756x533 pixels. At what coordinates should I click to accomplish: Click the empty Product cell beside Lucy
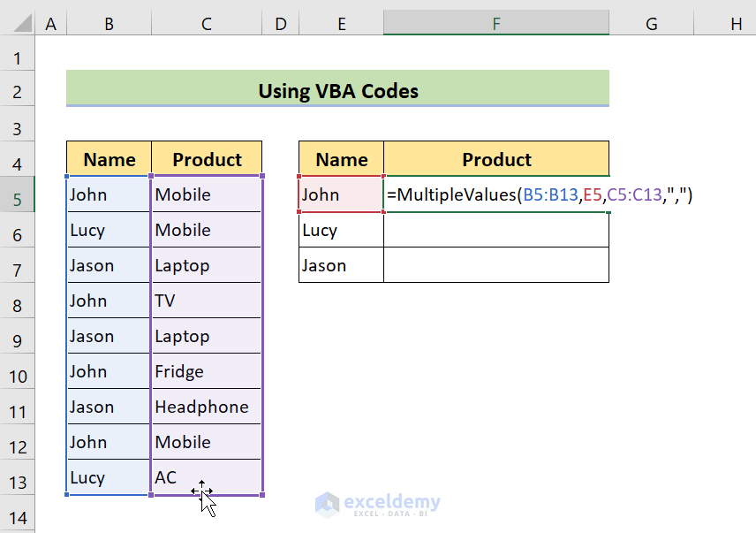495,231
